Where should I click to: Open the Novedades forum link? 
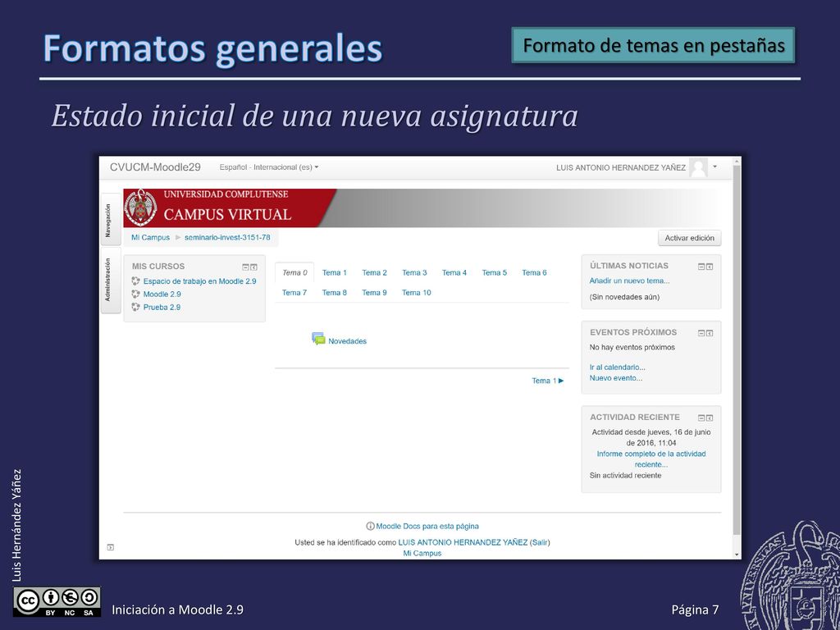click(347, 341)
